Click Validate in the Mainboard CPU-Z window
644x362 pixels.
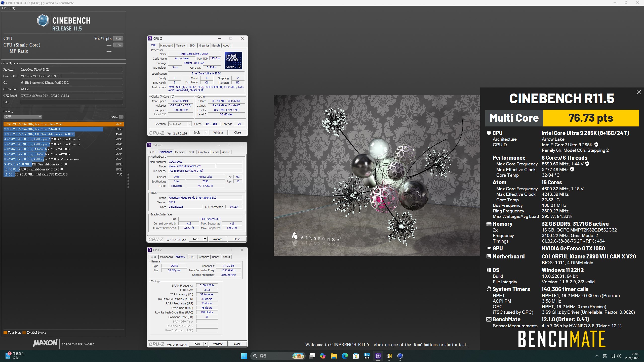(217, 239)
